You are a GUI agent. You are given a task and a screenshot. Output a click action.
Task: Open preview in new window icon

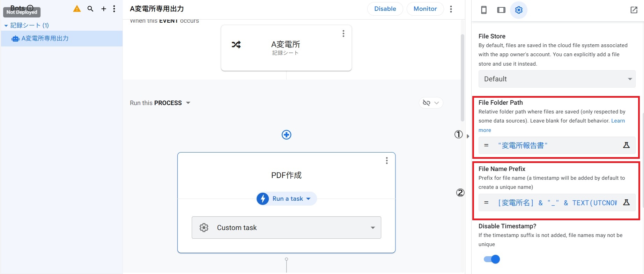click(634, 10)
